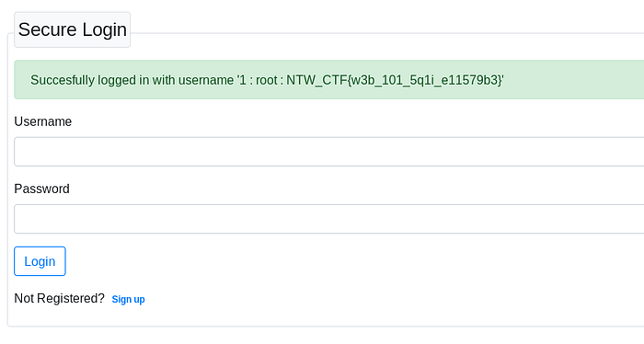644x344 pixels.
Task: Click the blue-outlined Login button
Action: pyautogui.click(x=40, y=261)
